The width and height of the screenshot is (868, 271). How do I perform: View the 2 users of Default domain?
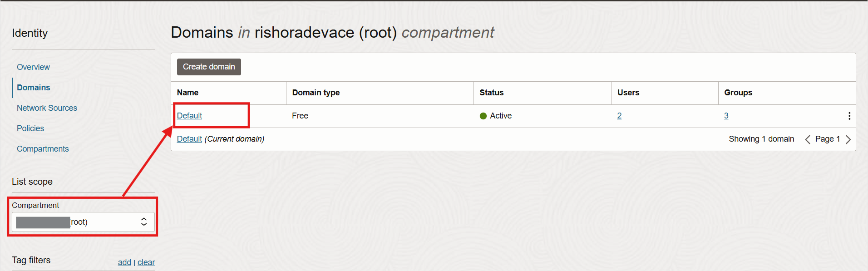click(x=619, y=116)
